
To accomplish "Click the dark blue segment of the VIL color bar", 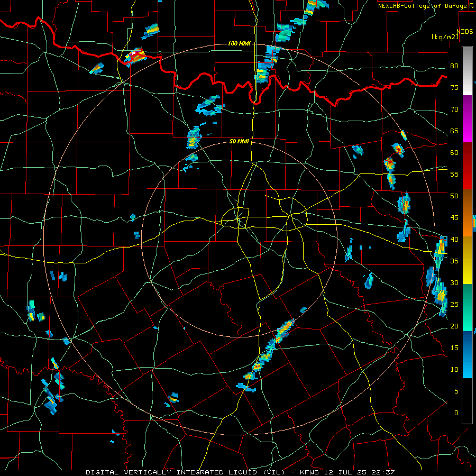I will coord(467,354).
